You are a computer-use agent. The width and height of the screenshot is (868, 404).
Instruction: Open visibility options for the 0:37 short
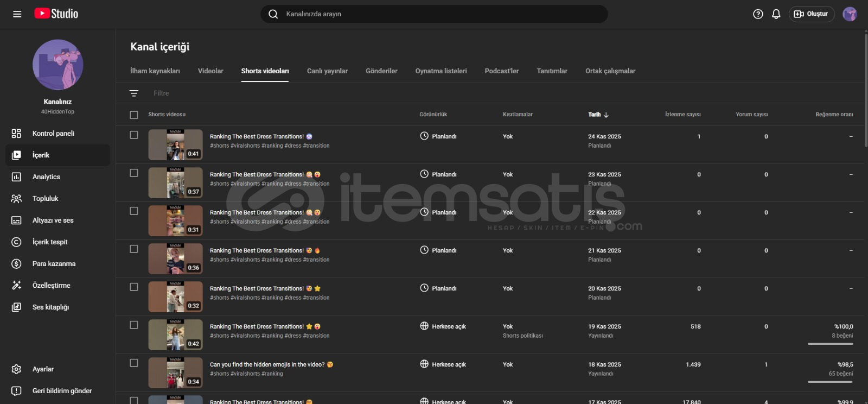coord(438,174)
